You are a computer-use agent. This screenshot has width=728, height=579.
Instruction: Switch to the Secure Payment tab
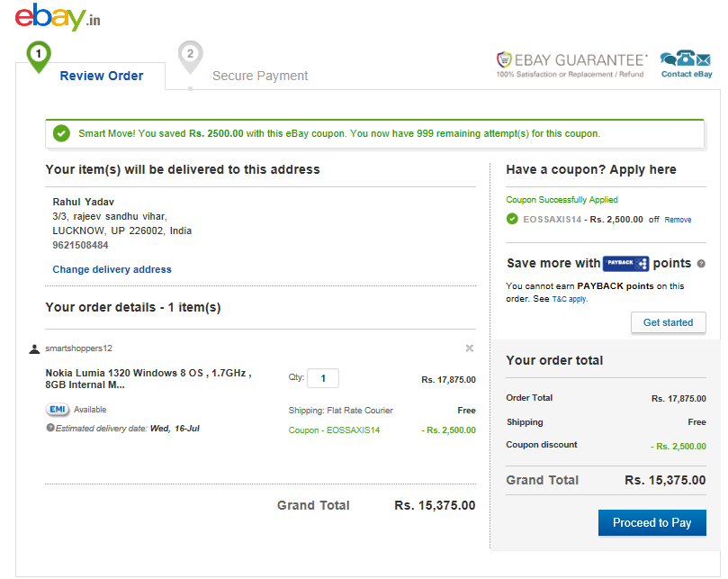(x=260, y=76)
